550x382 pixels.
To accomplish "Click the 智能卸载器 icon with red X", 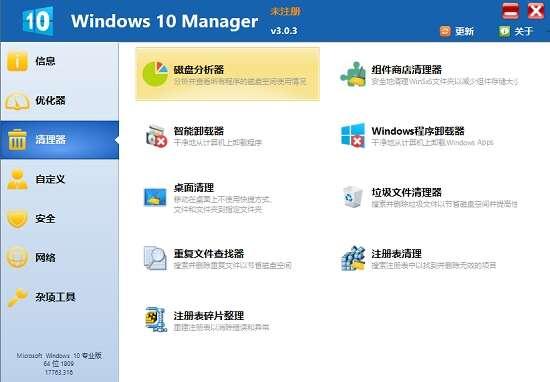I will tap(156, 136).
